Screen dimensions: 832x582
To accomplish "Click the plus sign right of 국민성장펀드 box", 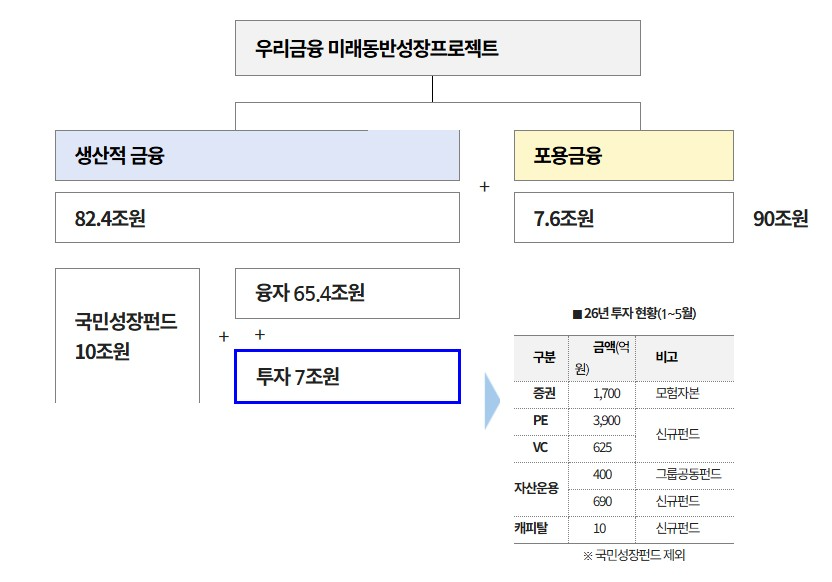I will click(223, 336).
